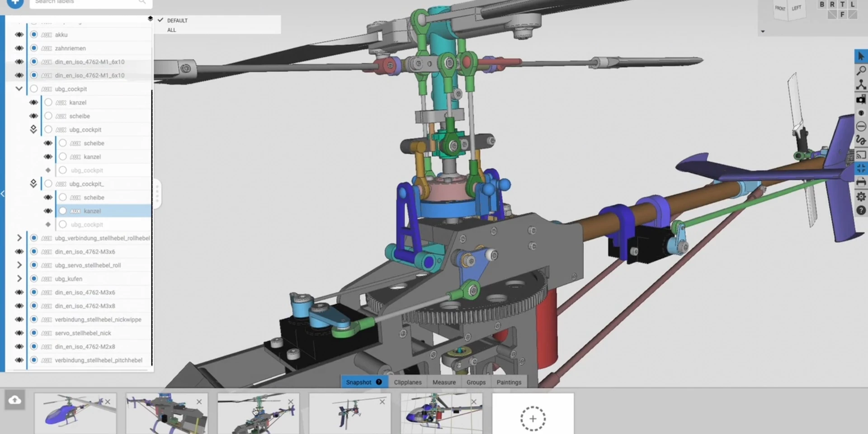Screen dimensions: 868x434
Task: Choose DEFAULT in the layer menu
Action: (x=177, y=20)
